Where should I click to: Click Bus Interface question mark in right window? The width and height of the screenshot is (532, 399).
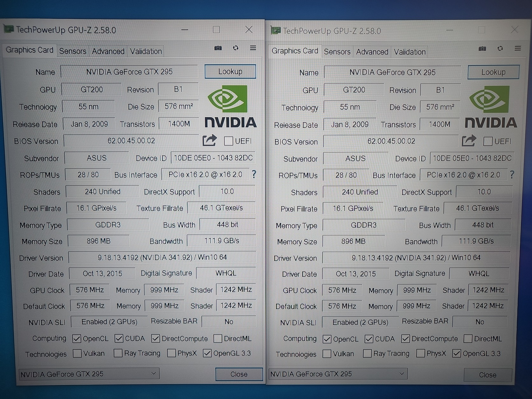click(512, 174)
